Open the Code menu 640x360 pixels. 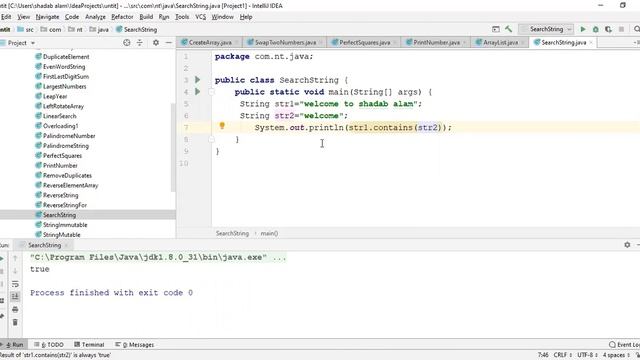click(x=72, y=17)
